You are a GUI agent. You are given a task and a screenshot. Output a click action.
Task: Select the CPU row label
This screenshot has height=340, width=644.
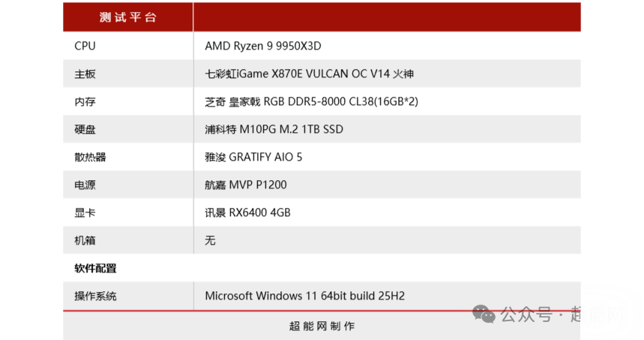[x=85, y=46]
